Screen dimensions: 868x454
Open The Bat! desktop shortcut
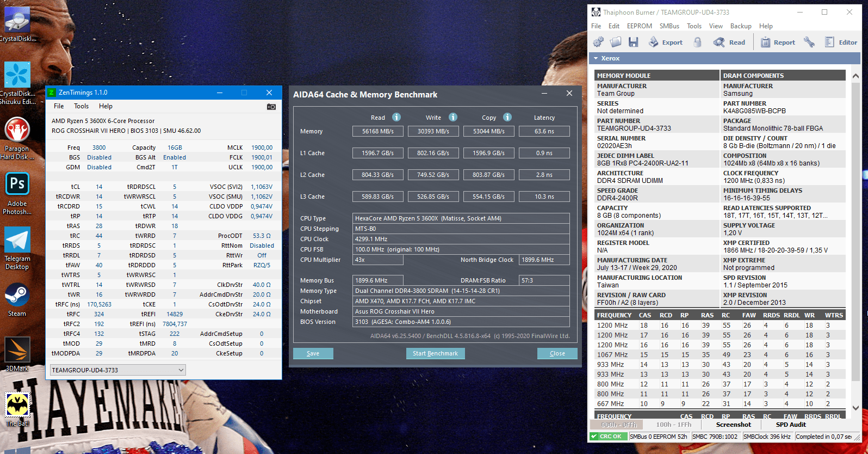[17, 409]
